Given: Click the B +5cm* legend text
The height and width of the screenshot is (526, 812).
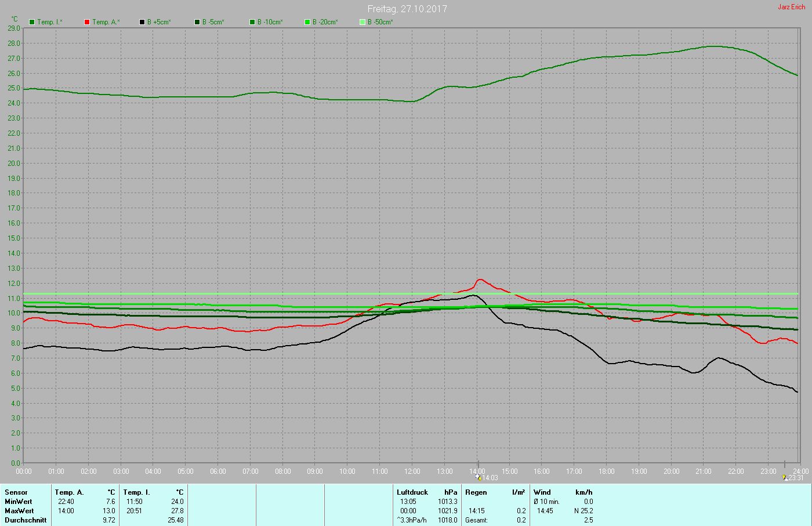Looking at the screenshot, I should click(x=159, y=22).
